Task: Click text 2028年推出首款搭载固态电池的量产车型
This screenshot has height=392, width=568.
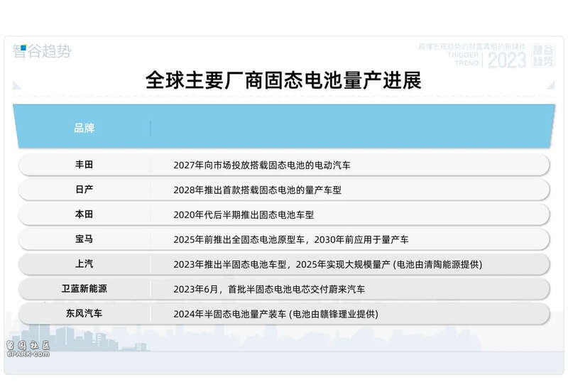Action: tap(257, 190)
